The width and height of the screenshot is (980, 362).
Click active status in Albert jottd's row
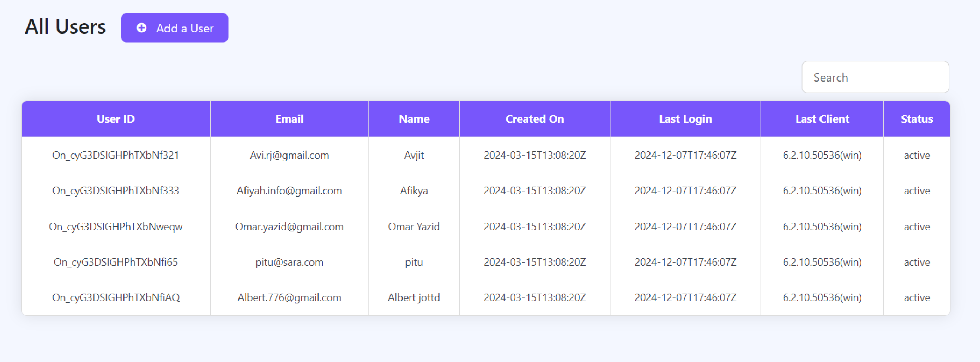click(917, 298)
